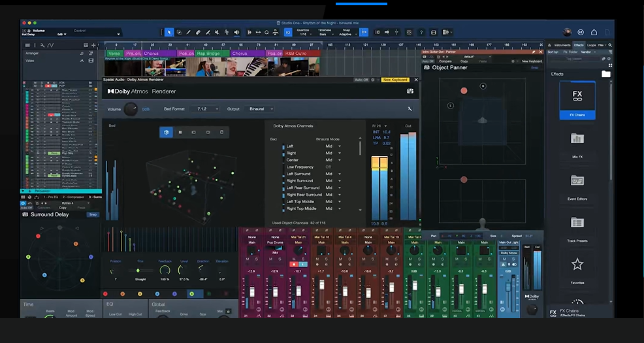This screenshot has width=644, height=343.
Task: Select the Range tool in the toolbar
Action: pyautogui.click(x=179, y=32)
